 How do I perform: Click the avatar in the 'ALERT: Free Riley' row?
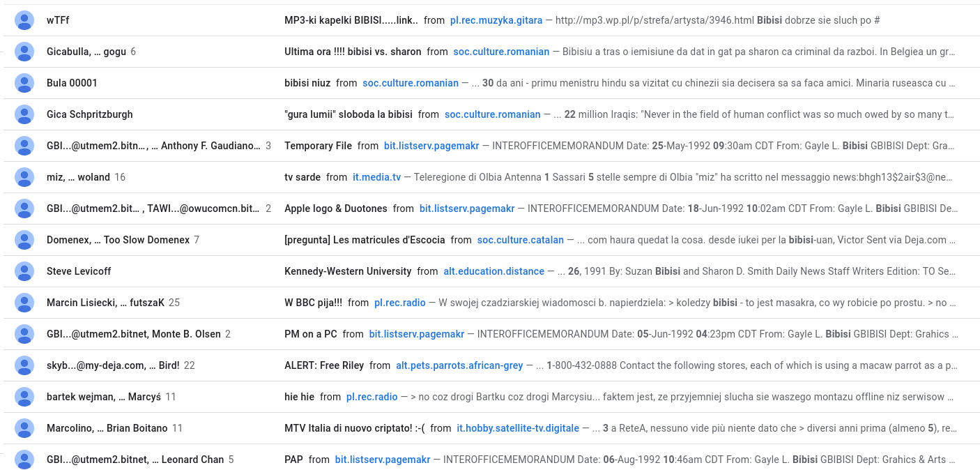click(24, 365)
